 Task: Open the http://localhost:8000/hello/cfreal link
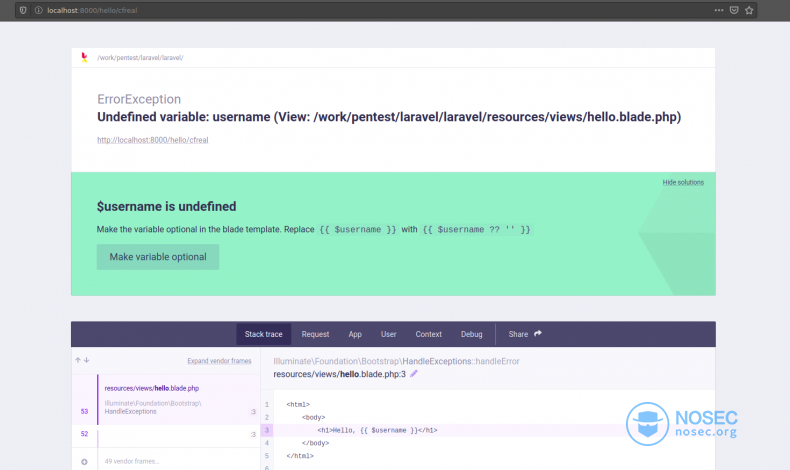click(x=153, y=140)
